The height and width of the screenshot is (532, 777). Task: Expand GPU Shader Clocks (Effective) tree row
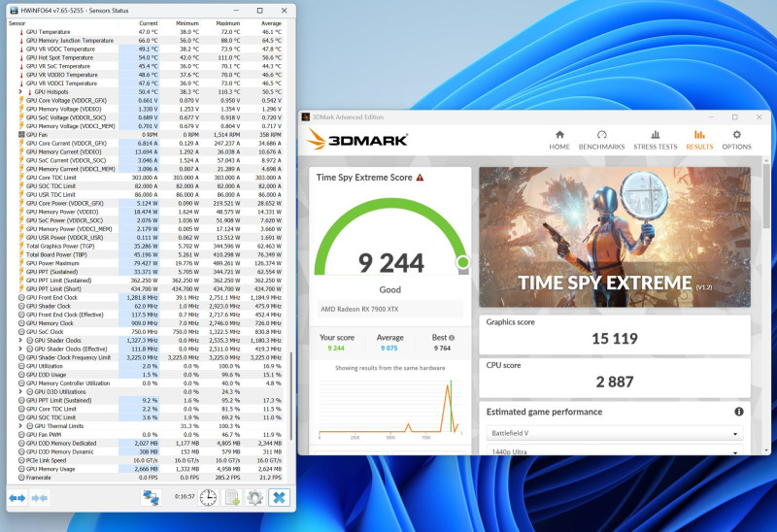pos(20,349)
